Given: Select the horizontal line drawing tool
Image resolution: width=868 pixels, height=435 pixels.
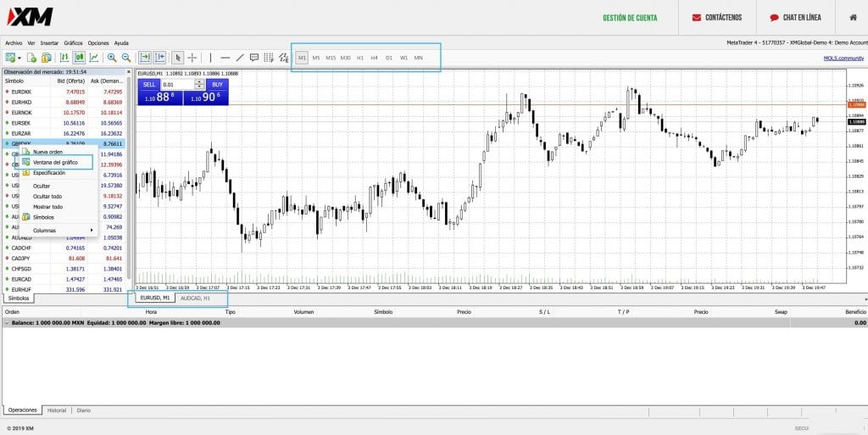Looking at the screenshot, I should [x=225, y=58].
